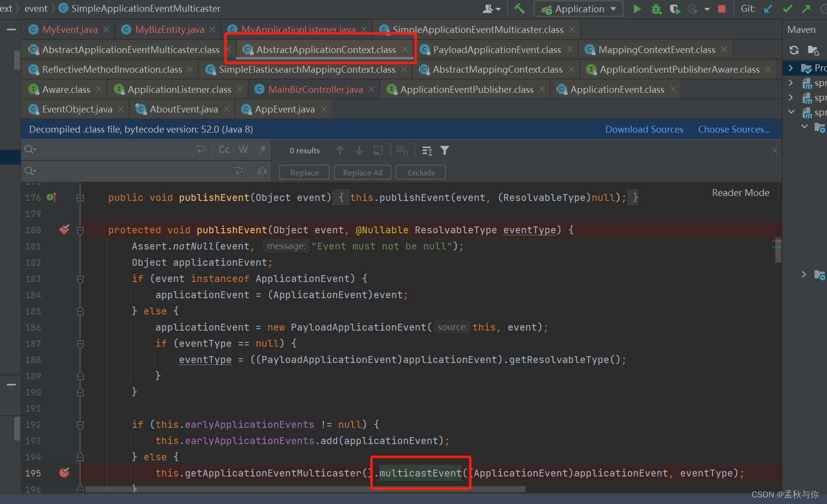Switch to the MyEvent.java tab

[69, 29]
